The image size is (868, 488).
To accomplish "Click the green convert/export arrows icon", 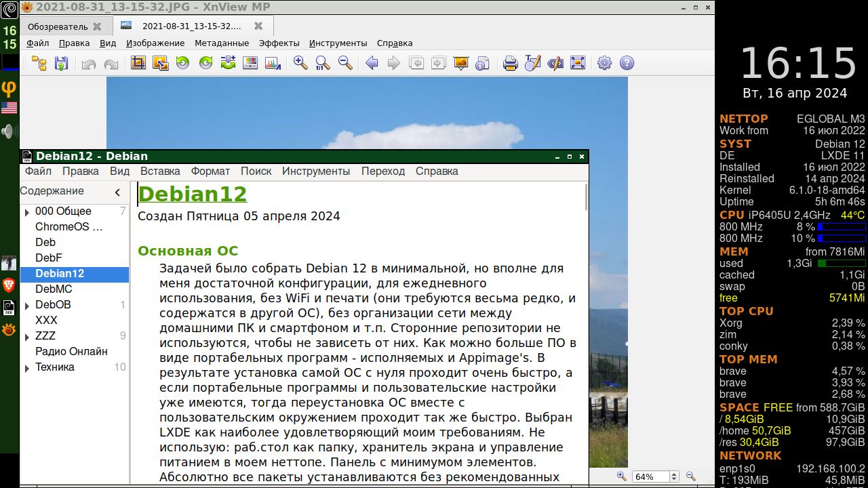I will coord(228,63).
